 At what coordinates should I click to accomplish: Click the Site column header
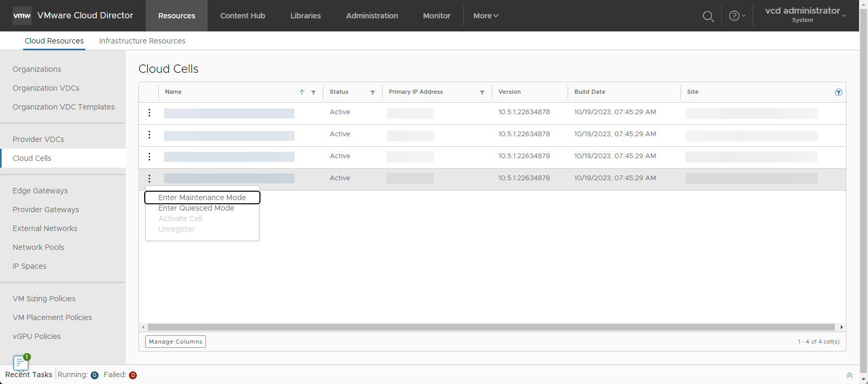(x=692, y=92)
